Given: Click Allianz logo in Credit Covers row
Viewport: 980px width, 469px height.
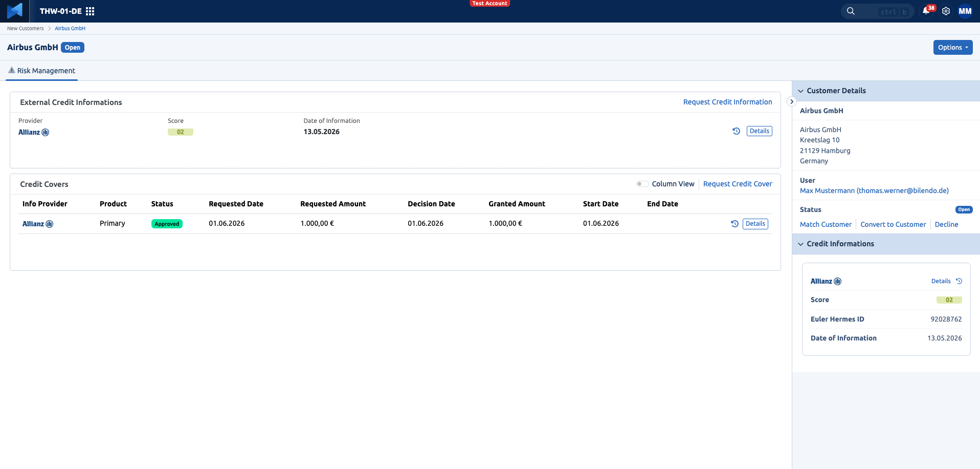Looking at the screenshot, I should point(38,224).
